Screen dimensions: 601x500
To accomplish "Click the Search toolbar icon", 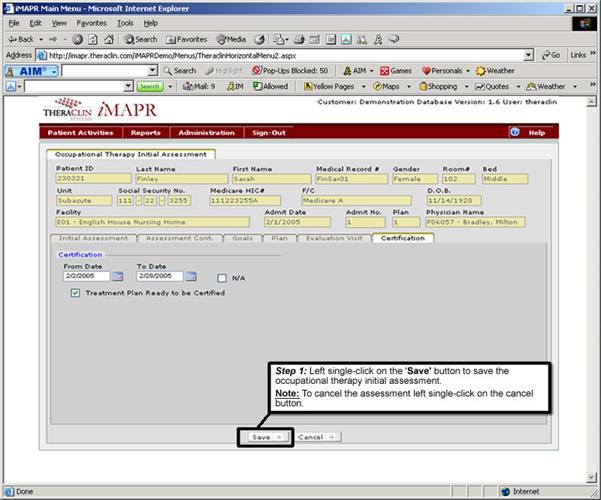I will [142, 39].
